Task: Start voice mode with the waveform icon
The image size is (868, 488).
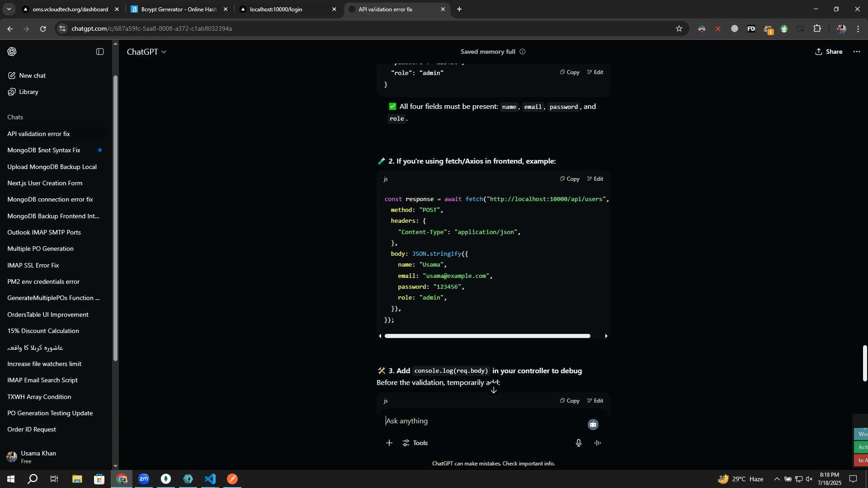Action: (598, 443)
